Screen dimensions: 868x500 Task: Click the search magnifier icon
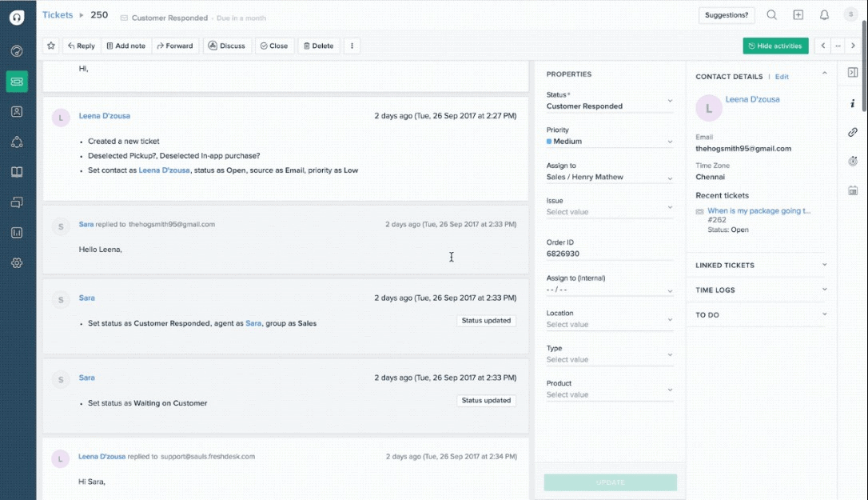pos(770,14)
